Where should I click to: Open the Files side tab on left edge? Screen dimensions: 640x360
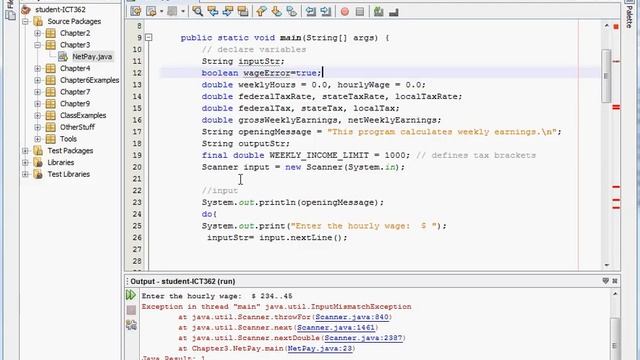10,10
